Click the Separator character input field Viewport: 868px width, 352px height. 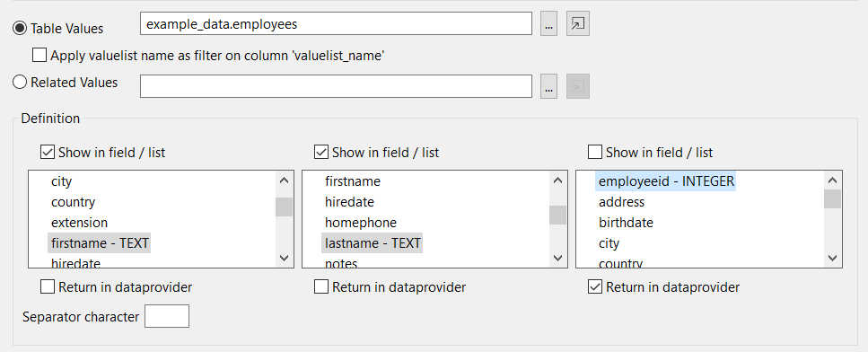click(x=167, y=316)
